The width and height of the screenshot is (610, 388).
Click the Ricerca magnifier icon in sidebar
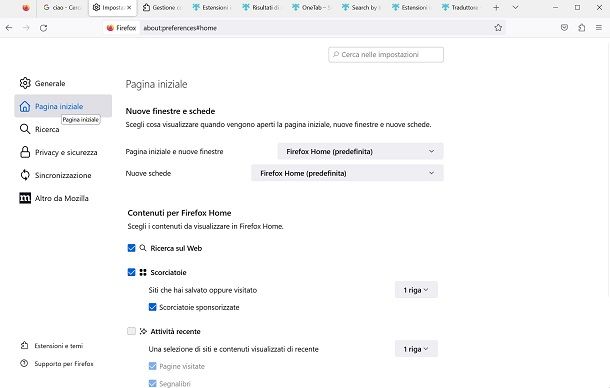[25, 129]
